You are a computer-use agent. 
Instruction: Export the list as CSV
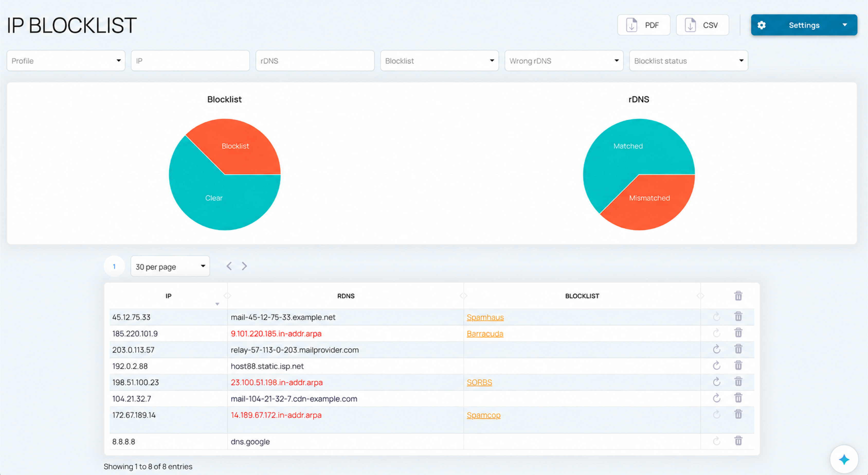tap(702, 25)
